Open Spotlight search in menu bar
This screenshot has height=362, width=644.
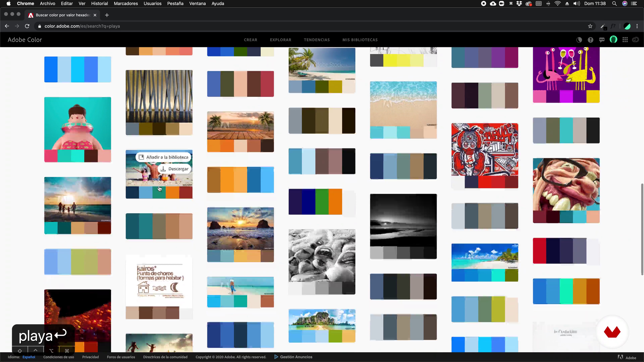pyautogui.click(x=614, y=4)
